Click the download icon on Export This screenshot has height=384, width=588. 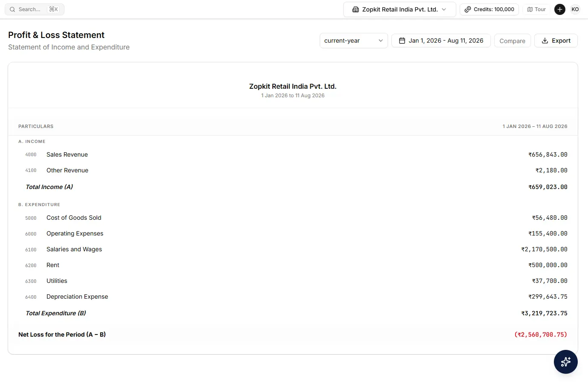coord(545,41)
